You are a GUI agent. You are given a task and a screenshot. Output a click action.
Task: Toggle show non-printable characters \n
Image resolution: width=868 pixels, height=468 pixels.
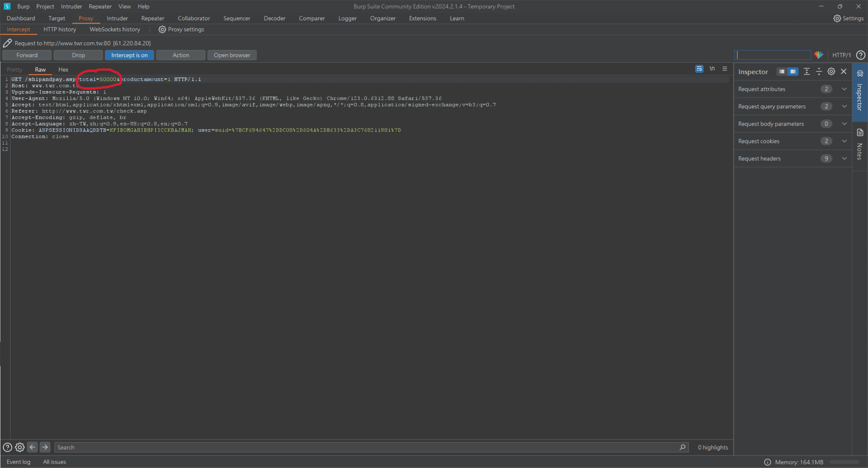(712, 69)
